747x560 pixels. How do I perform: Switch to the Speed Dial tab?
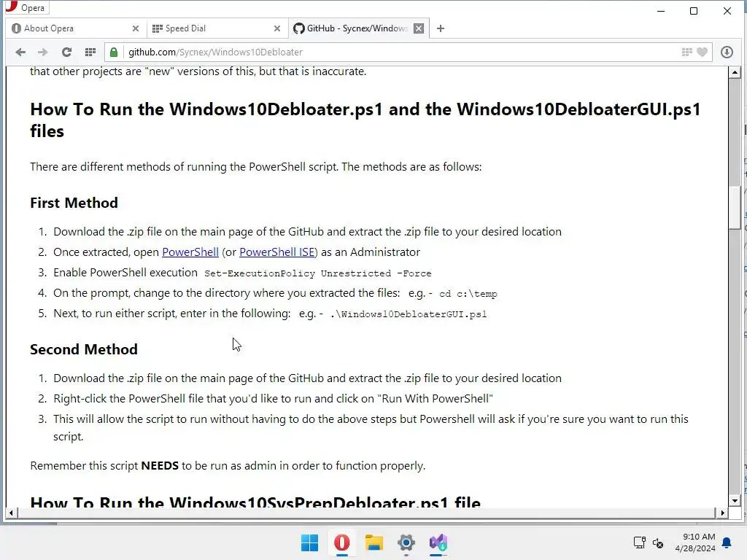click(217, 28)
